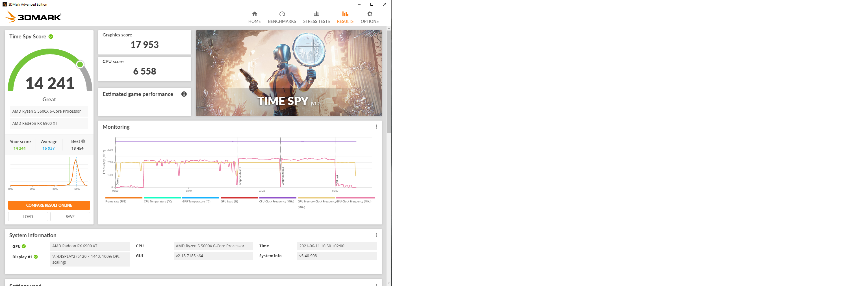Image resolution: width=868 pixels, height=286 pixels.
Task: Click the CPU field in System information
Action: 213,246
